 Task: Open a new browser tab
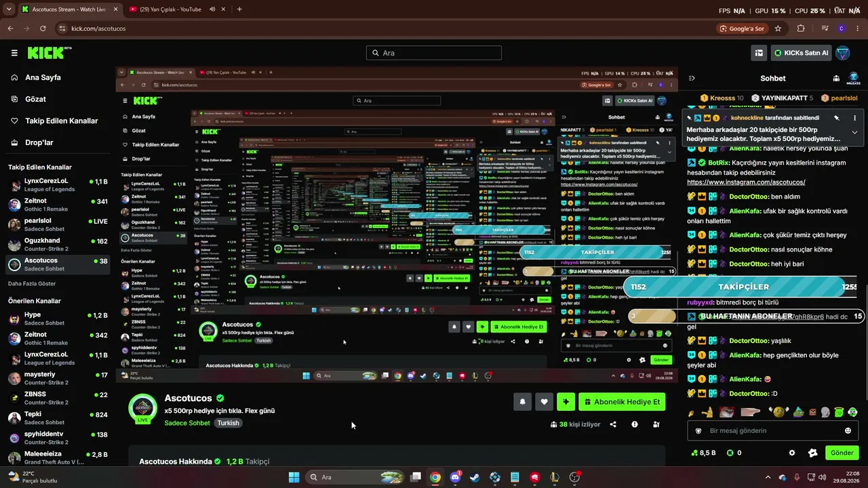[x=239, y=9]
